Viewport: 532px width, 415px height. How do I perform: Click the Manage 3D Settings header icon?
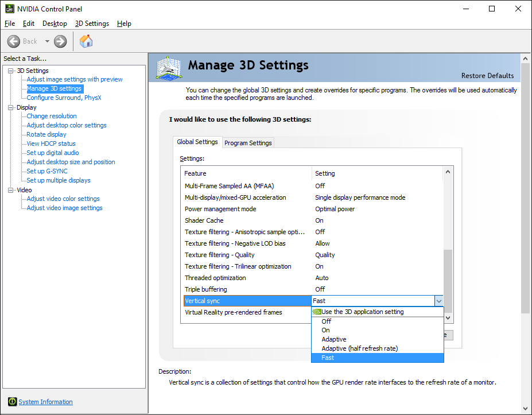point(169,68)
